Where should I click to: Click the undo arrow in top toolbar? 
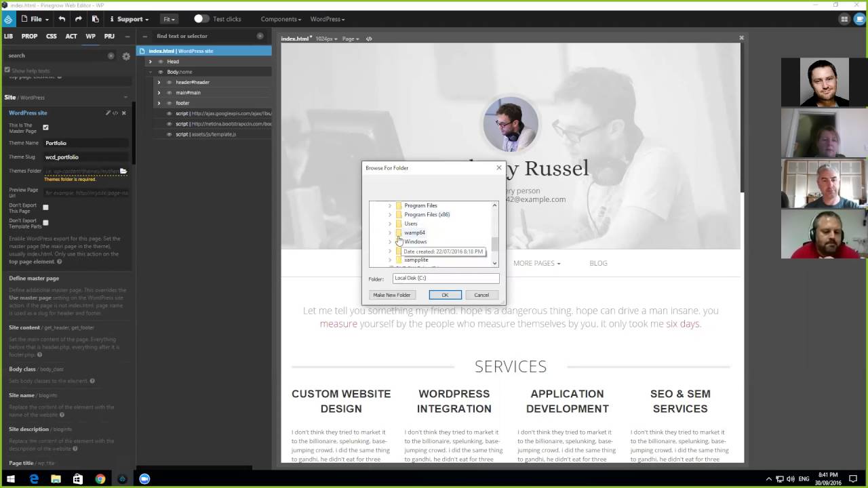(x=62, y=19)
